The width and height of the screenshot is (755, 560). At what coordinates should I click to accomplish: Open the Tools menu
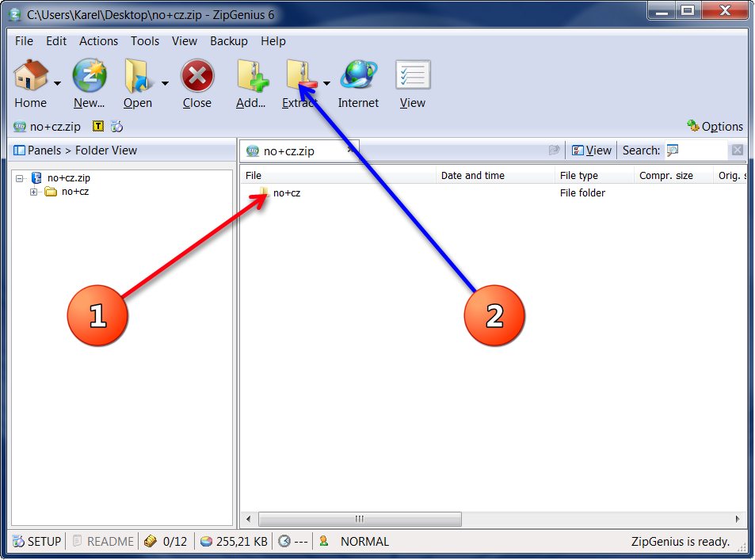click(x=145, y=41)
